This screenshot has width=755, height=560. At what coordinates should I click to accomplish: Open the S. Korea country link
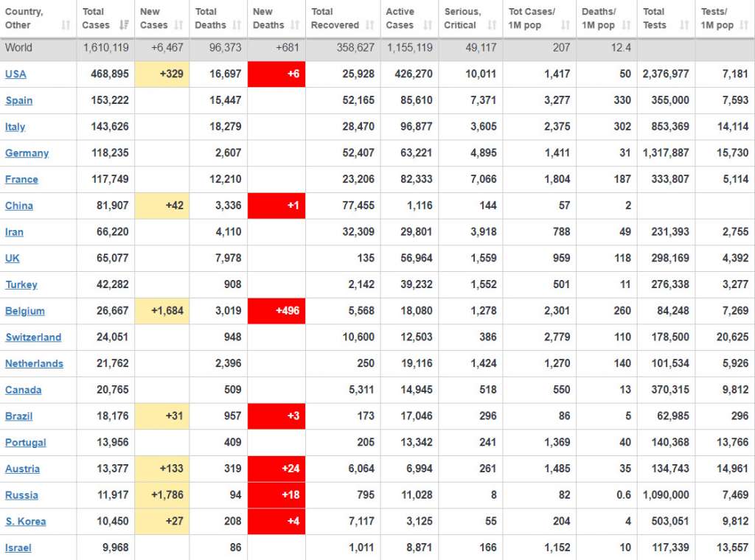click(26, 522)
